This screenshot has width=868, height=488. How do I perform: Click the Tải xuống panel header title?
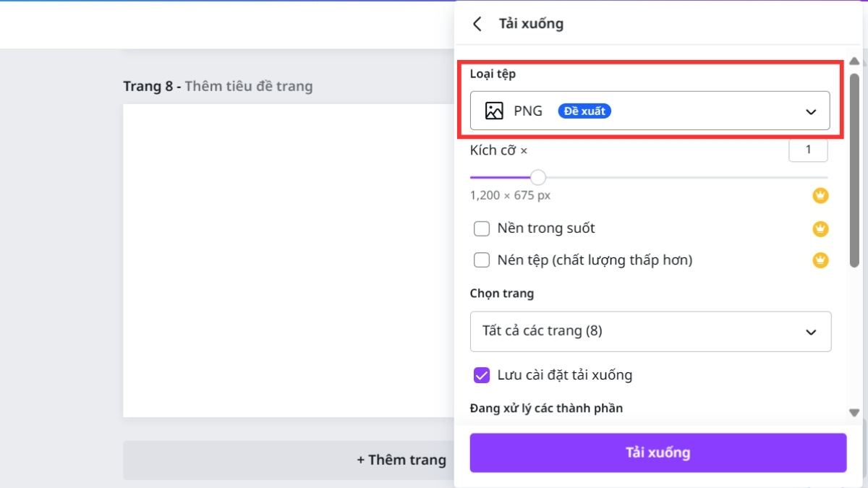[x=531, y=24]
